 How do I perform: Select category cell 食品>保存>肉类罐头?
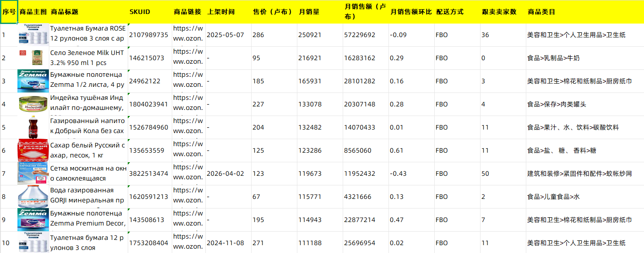pos(585,104)
